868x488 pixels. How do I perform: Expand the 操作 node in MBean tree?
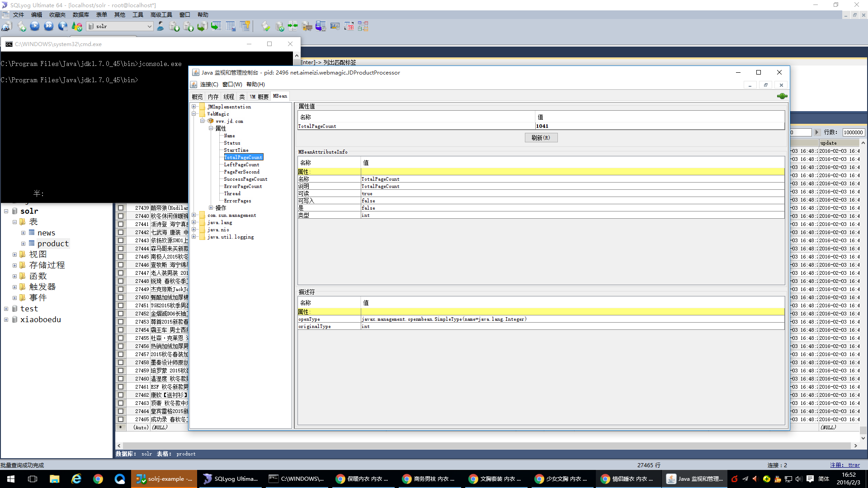211,208
